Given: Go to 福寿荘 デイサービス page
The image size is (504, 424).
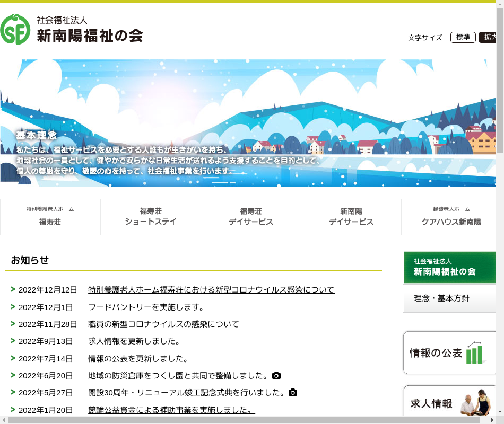Looking at the screenshot, I should tap(251, 217).
